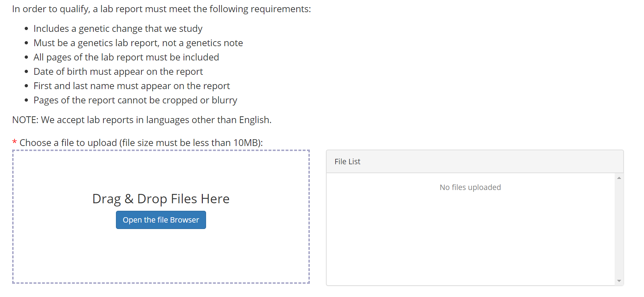
Task: Click the 'First and last name' requirement
Action: click(x=132, y=86)
